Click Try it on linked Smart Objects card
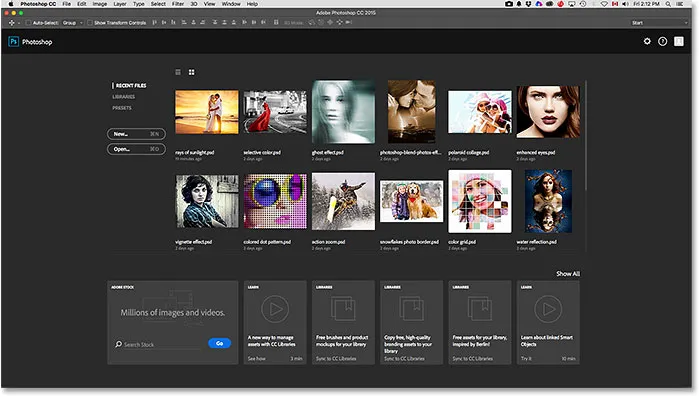The width and height of the screenshot is (699, 396). (526, 359)
